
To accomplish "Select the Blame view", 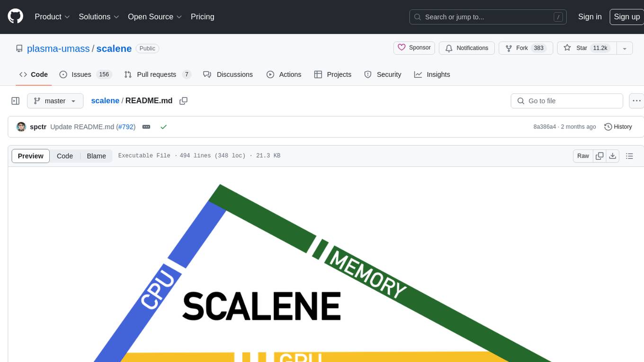I will click(96, 156).
